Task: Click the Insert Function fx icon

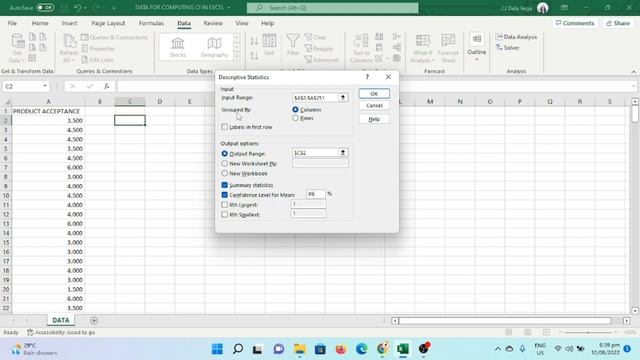Action: point(107,86)
